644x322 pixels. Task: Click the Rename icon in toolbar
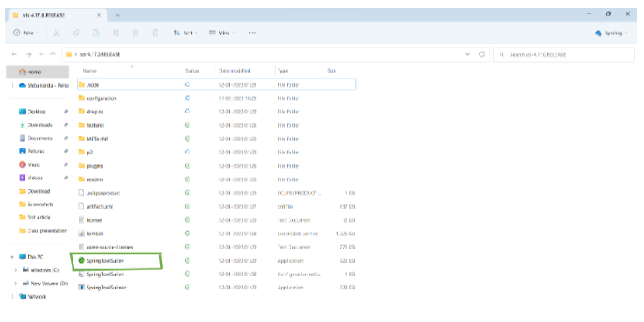[116, 33]
